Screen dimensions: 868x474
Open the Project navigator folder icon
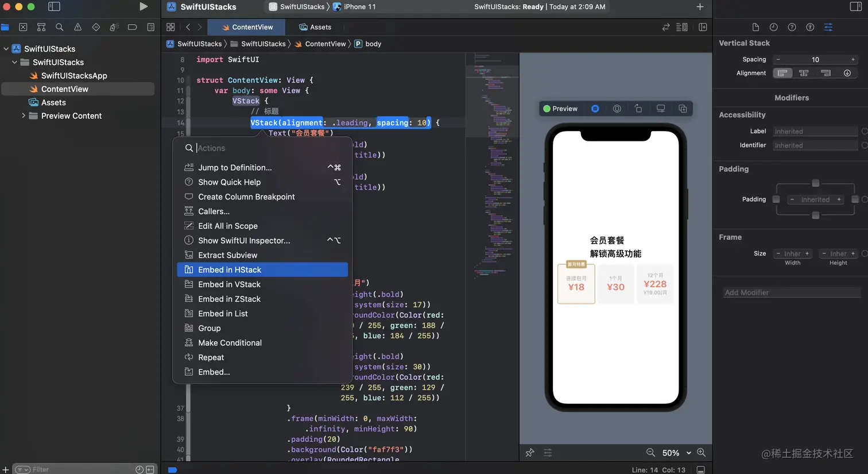pyautogui.click(x=5, y=27)
